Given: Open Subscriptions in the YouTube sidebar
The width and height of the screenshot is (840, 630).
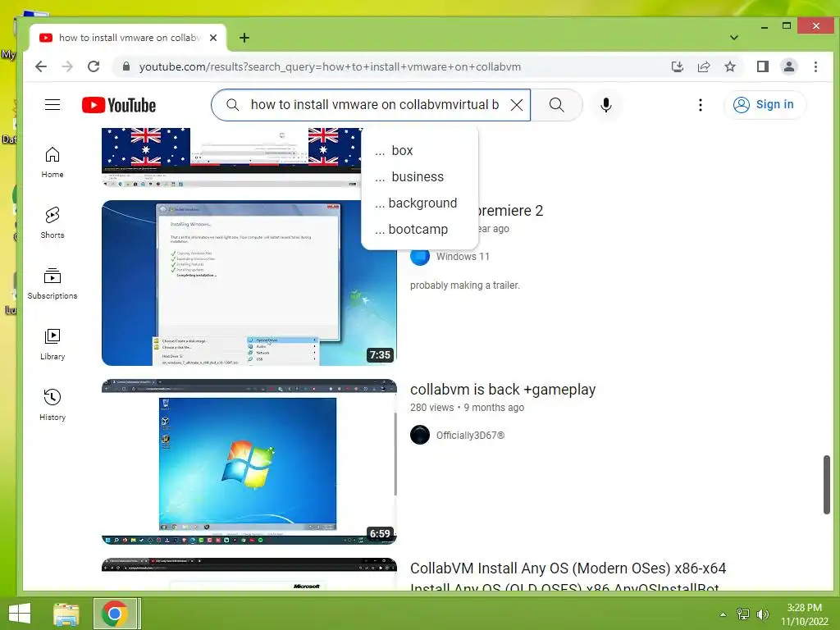Looking at the screenshot, I should 52,283.
